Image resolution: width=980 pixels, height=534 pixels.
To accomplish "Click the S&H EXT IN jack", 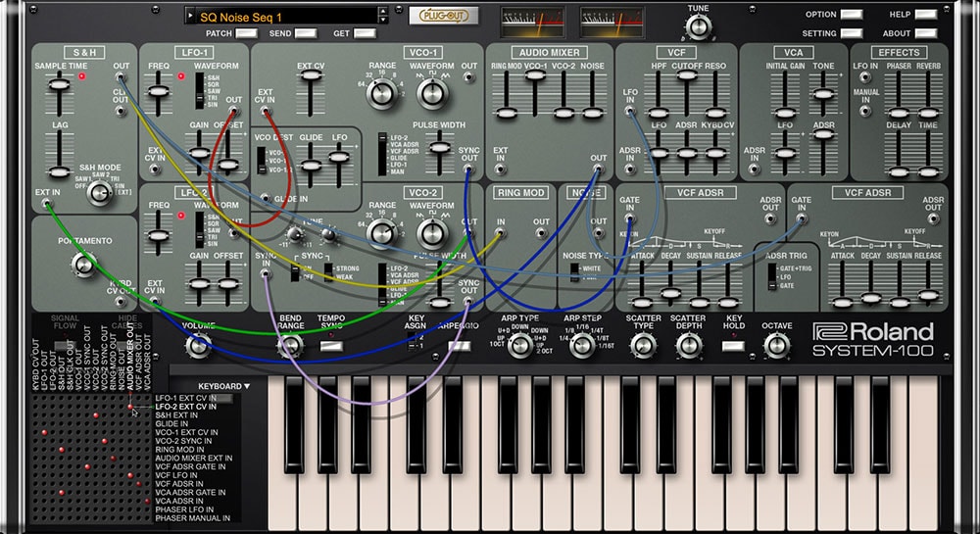I will point(46,204).
